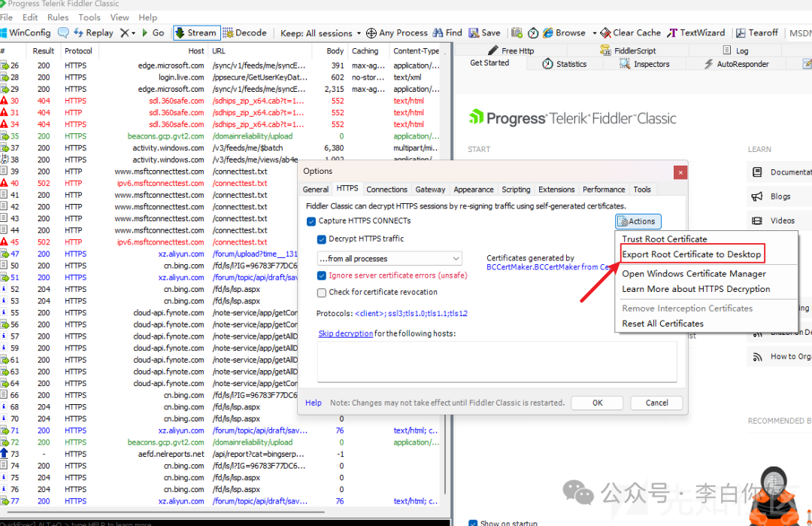Open the Inspectors tab

point(645,64)
